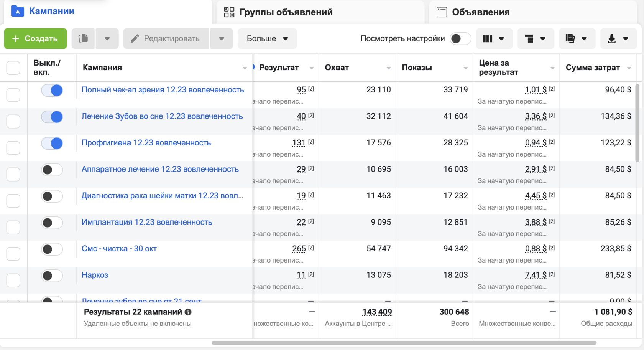Viewport: 644px width, 350px height.
Task: Check the select-all campaigns checkbox in header
Action: tap(13, 68)
